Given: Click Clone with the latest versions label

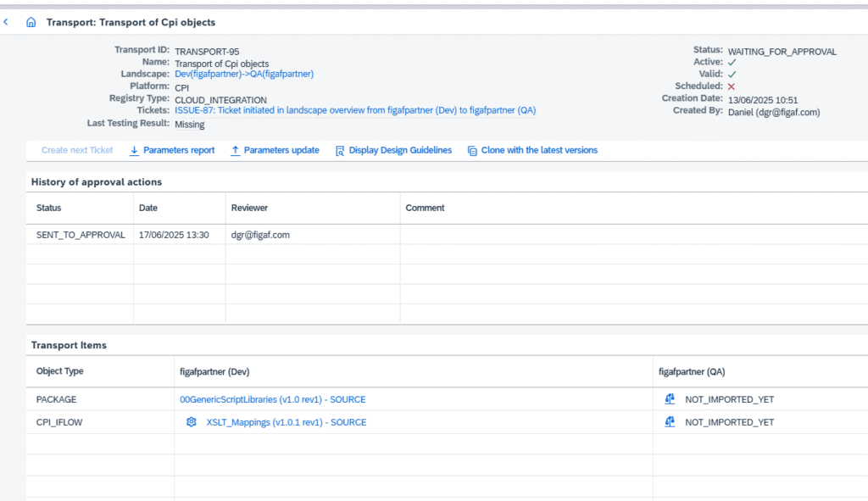Looking at the screenshot, I should tap(540, 150).
